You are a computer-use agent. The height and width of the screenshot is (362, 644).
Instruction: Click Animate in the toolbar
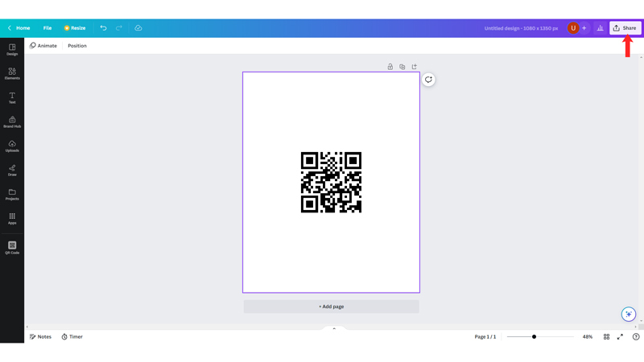coord(43,46)
